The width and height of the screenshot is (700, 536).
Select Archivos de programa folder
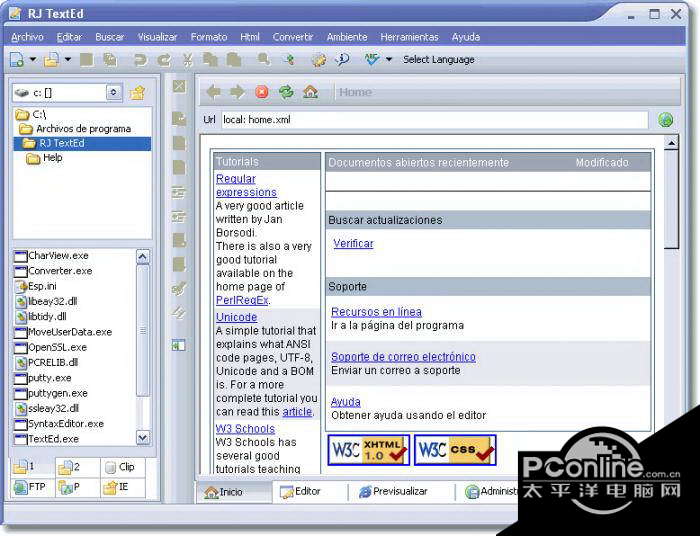(x=75, y=129)
